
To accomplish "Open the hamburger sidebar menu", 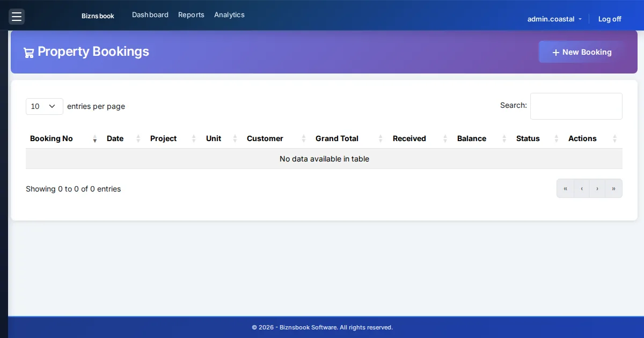I will (17, 17).
